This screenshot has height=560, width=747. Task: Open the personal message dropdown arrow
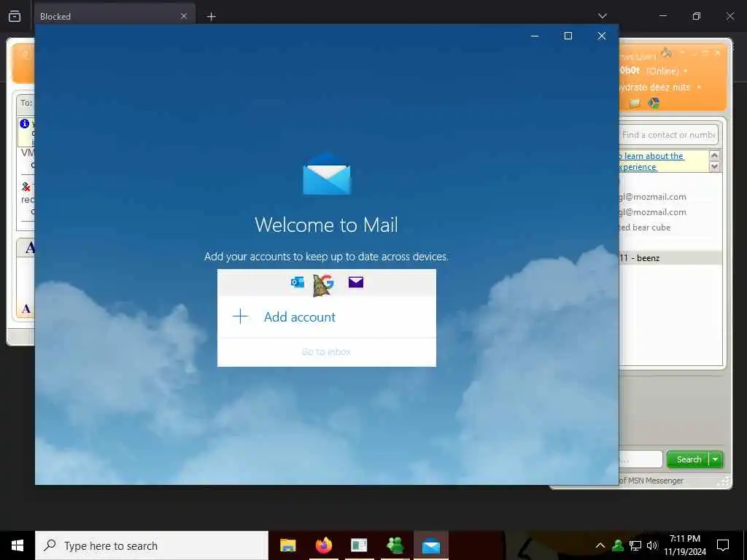(x=699, y=87)
